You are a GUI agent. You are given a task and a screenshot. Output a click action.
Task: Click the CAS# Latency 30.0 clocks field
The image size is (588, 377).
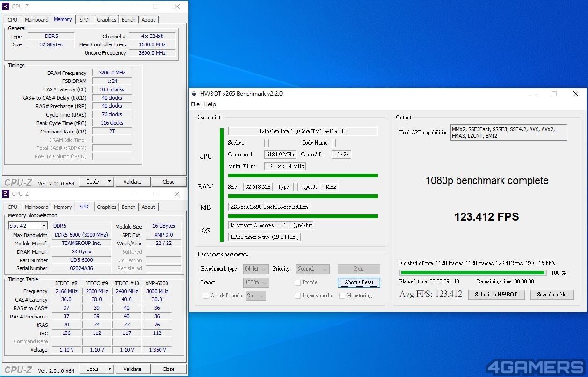112,89
